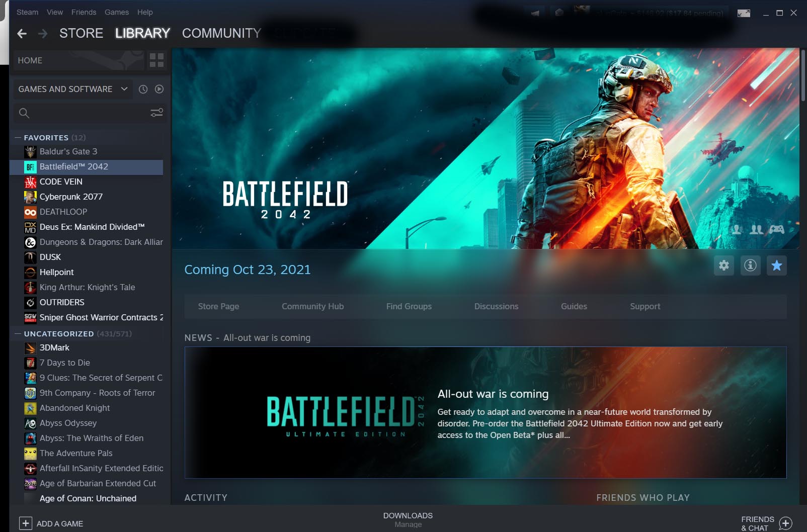The image size is (807, 532).
Task: Show Battlefield 2042 game info
Action: click(750, 265)
